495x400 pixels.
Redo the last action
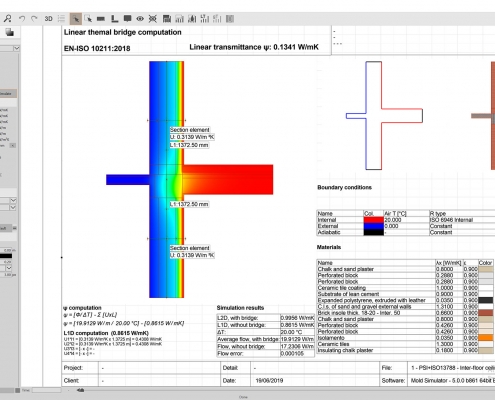point(34,19)
